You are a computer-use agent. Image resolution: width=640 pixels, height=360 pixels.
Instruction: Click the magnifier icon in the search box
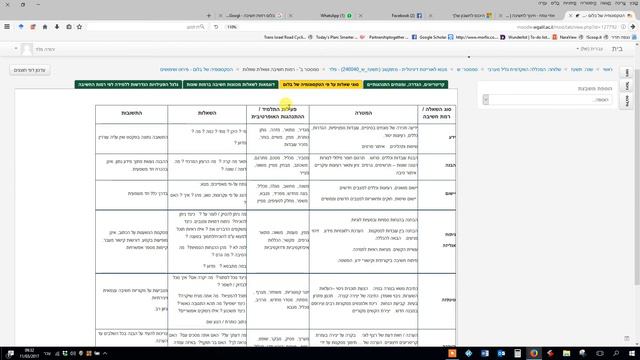tap(202, 27)
